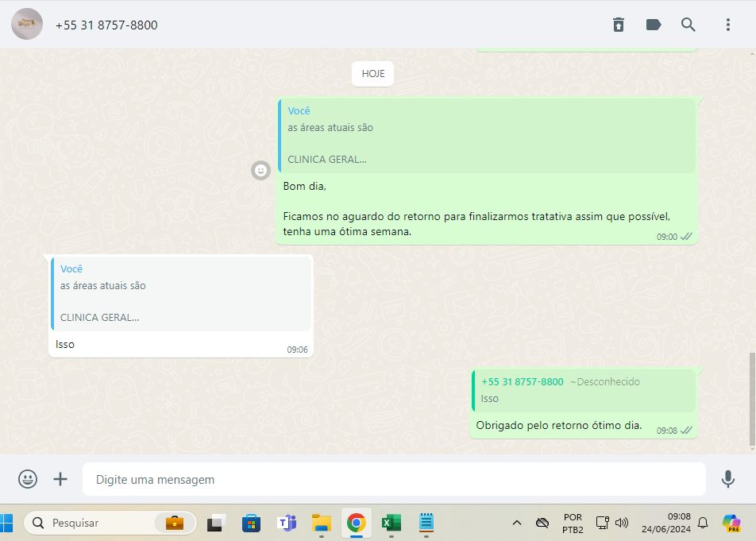Open the volume speaker control
Screen dimensions: 756x541
[x=622, y=523]
